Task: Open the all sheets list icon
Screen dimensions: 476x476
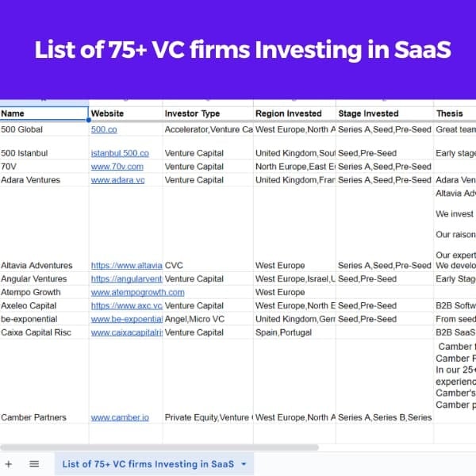Action: [x=34, y=463]
